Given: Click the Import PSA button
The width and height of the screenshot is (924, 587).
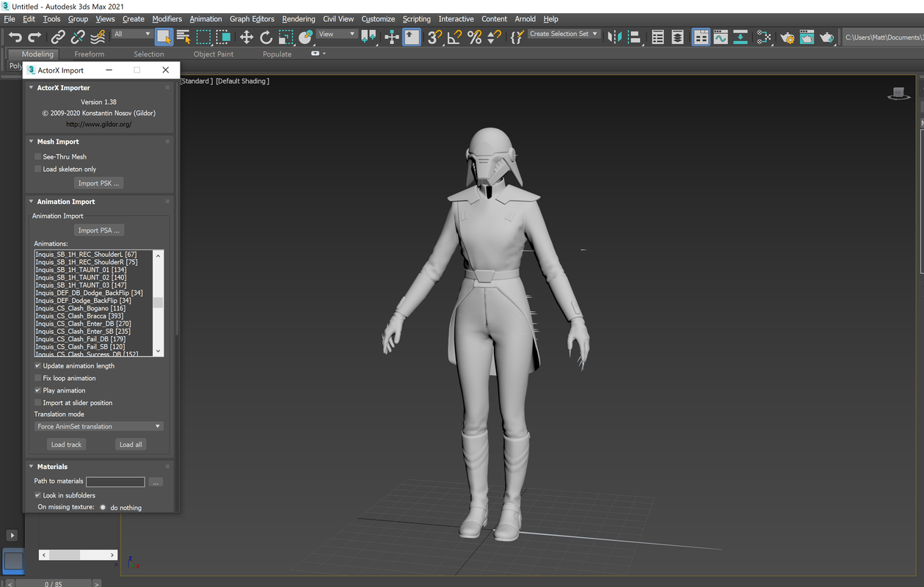Looking at the screenshot, I should 99,230.
